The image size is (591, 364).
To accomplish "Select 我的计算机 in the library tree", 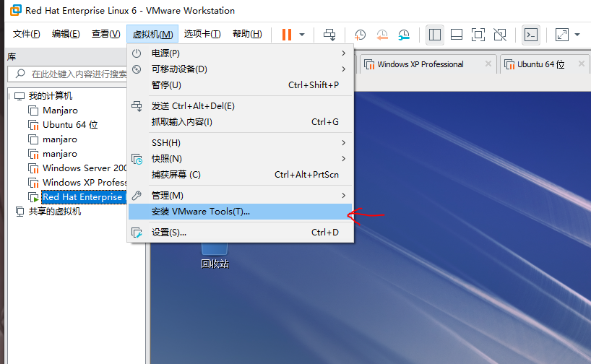I will (50, 96).
